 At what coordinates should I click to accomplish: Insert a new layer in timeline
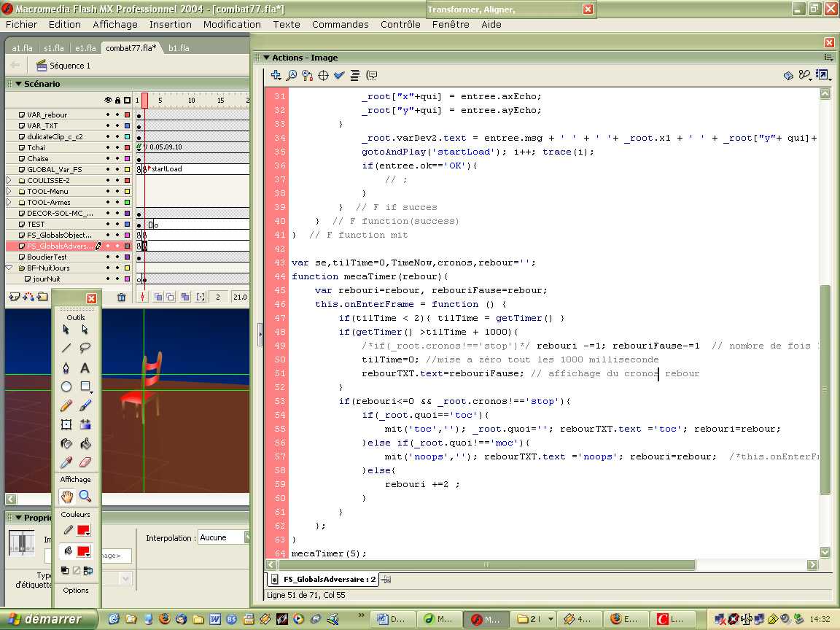pyautogui.click(x=15, y=297)
